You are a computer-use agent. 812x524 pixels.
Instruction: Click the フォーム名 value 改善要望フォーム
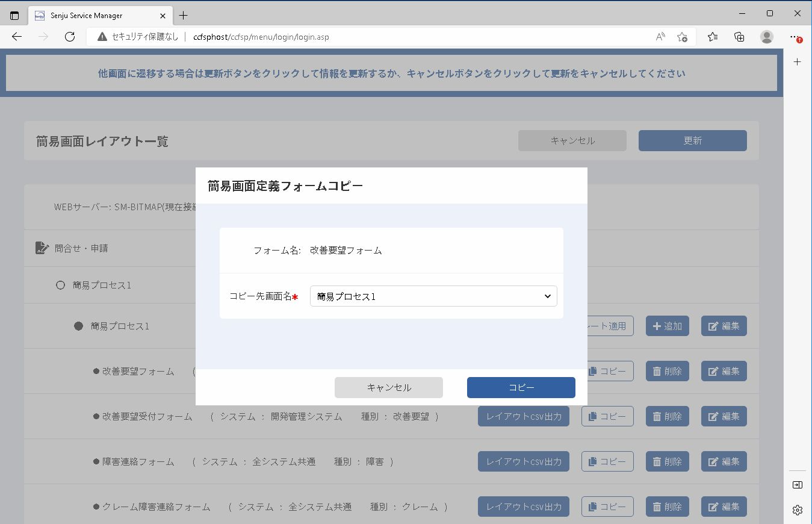346,250
